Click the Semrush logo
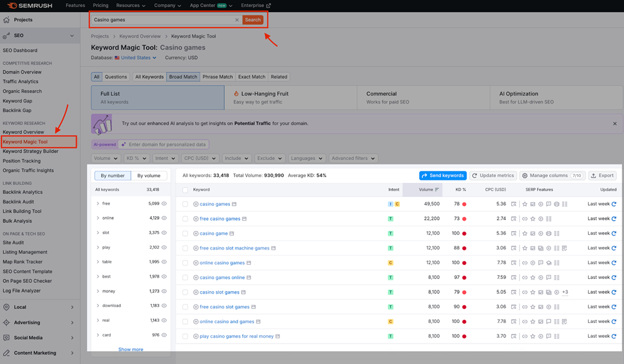The image size is (624, 364). (x=31, y=6)
